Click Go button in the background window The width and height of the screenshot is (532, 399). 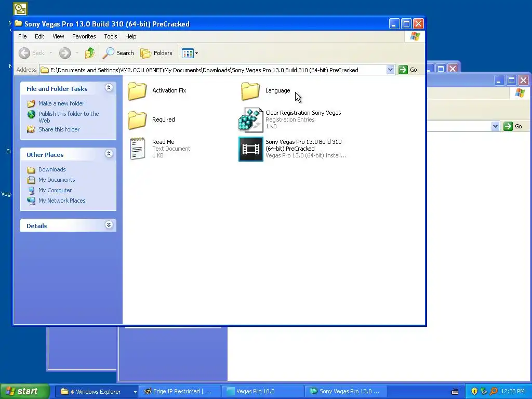point(513,126)
